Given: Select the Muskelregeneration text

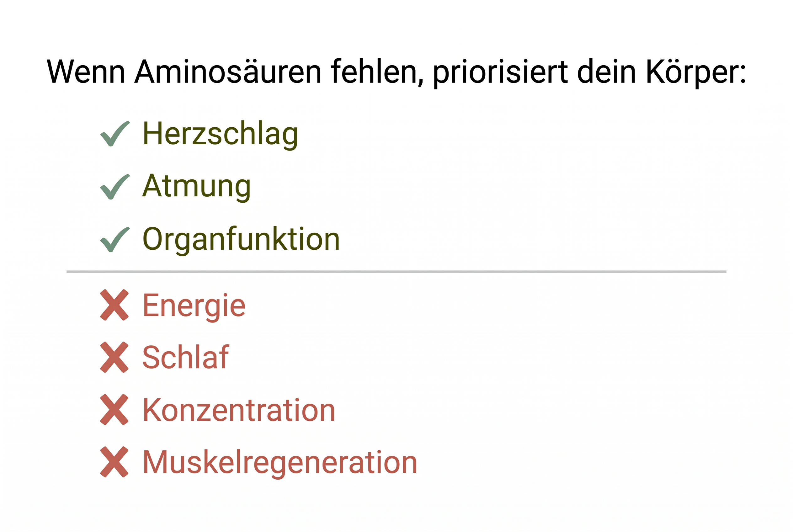Looking at the screenshot, I should 279,462.
